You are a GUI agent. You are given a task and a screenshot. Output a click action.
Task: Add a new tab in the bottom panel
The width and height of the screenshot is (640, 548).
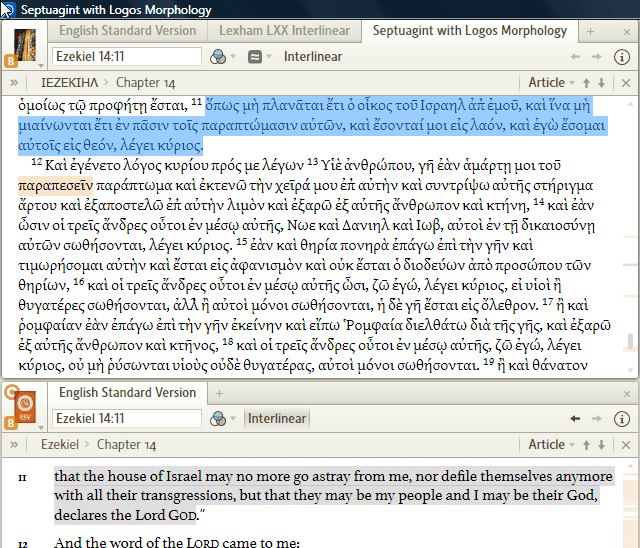pos(219,393)
